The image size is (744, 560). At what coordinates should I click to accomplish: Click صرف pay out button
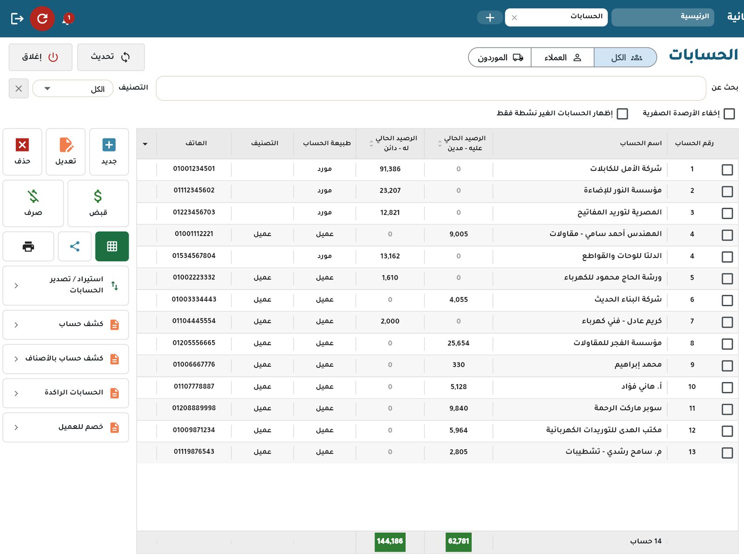[x=33, y=203]
